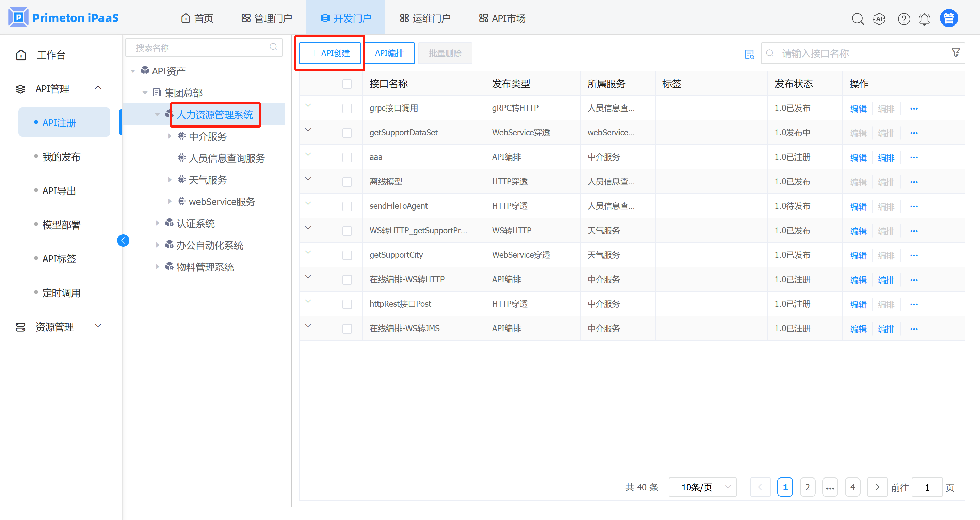The height and width of the screenshot is (520, 980).
Task: Click the 编排 link for the 在线编排-WS转HTTP row
Action: (x=886, y=280)
